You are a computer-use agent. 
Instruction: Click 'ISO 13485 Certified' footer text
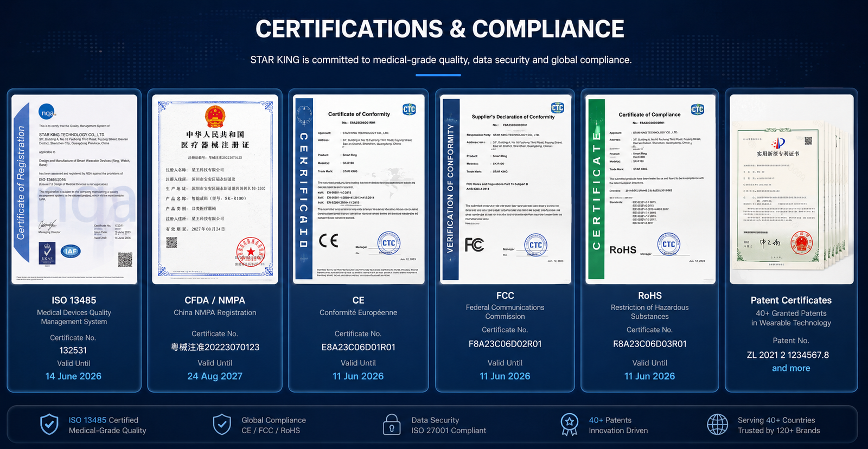(x=104, y=420)
